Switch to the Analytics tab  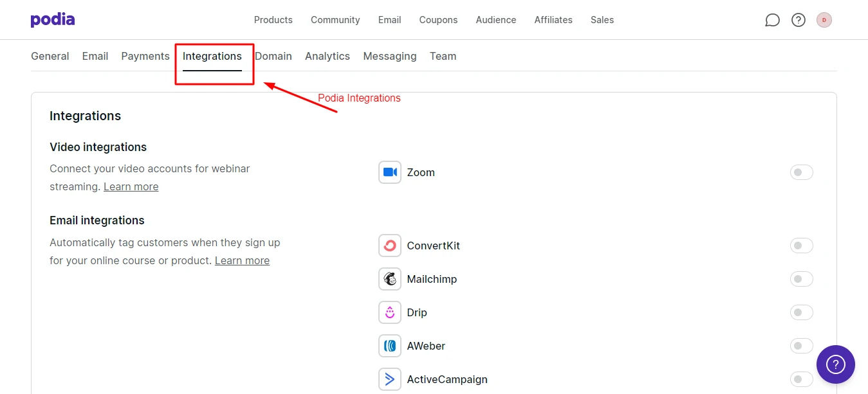tap(328, 56)
